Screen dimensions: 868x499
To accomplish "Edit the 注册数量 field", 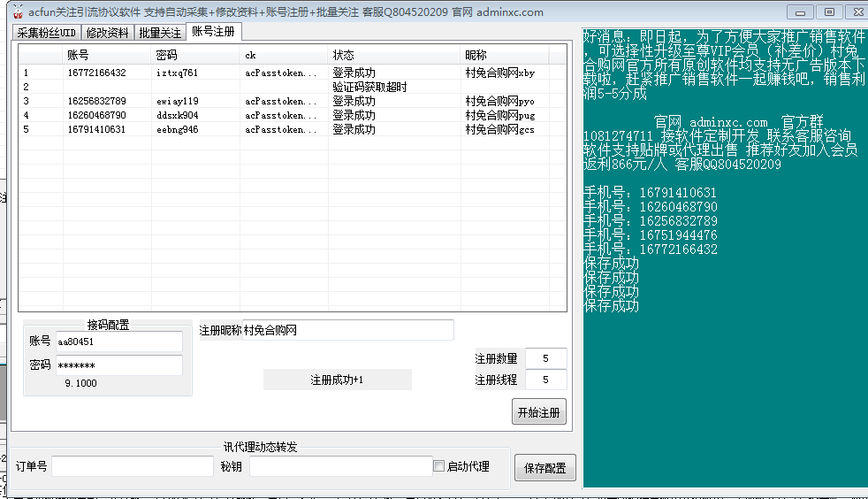I will click(545, 358).
